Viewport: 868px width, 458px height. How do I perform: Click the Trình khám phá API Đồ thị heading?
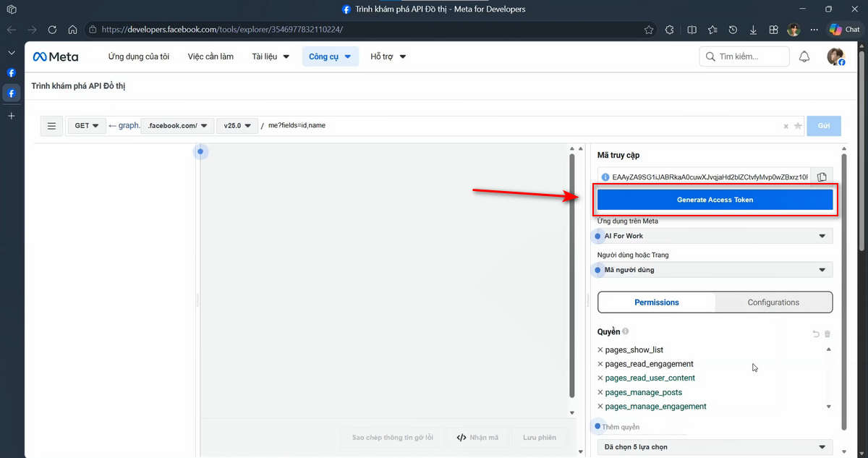coord(79,86)
